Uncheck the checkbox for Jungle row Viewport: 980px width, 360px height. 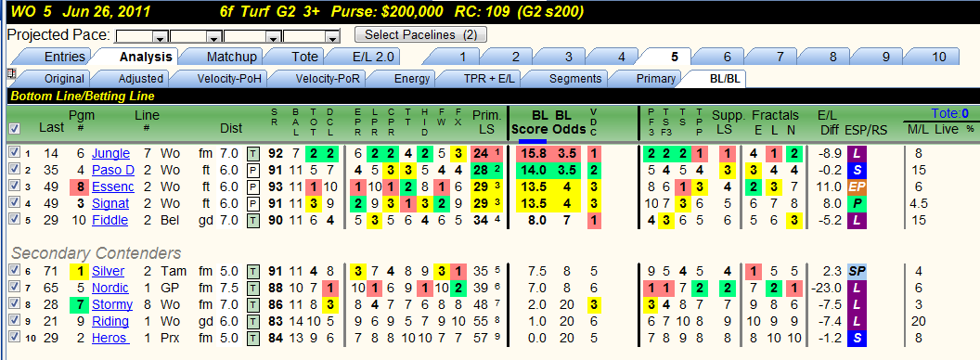point(14,153)
